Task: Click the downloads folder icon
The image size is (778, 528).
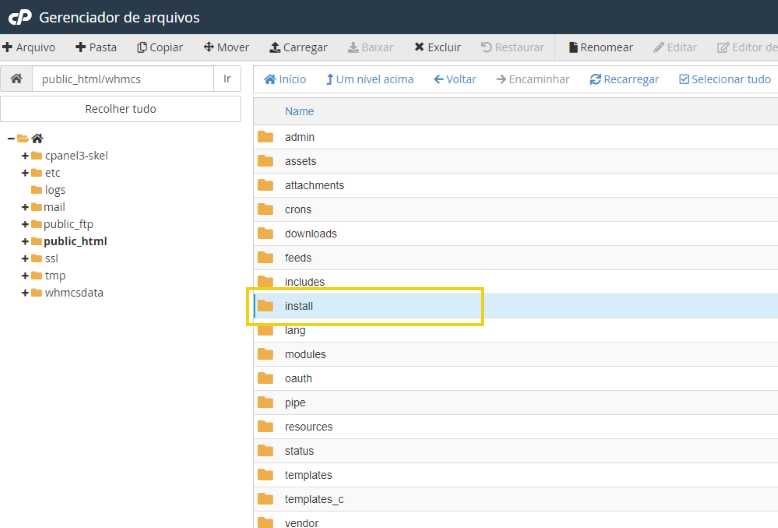Action: pyautogui.click(x=265, y=233)
